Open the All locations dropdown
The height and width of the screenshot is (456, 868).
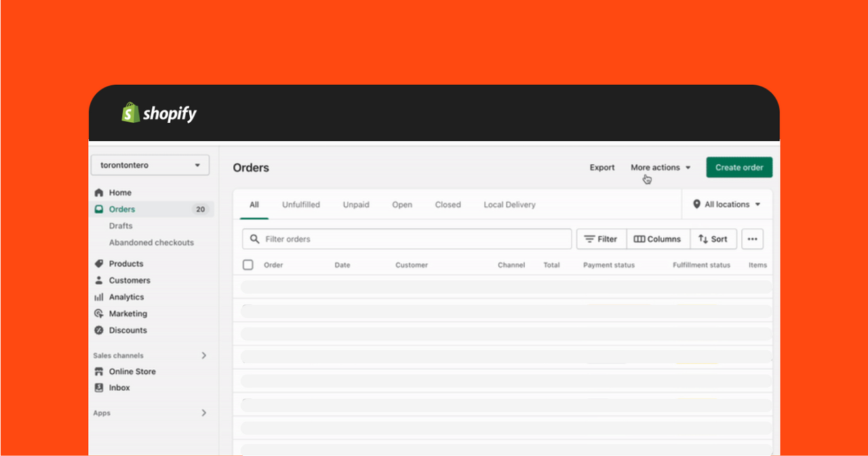point(726,204)
